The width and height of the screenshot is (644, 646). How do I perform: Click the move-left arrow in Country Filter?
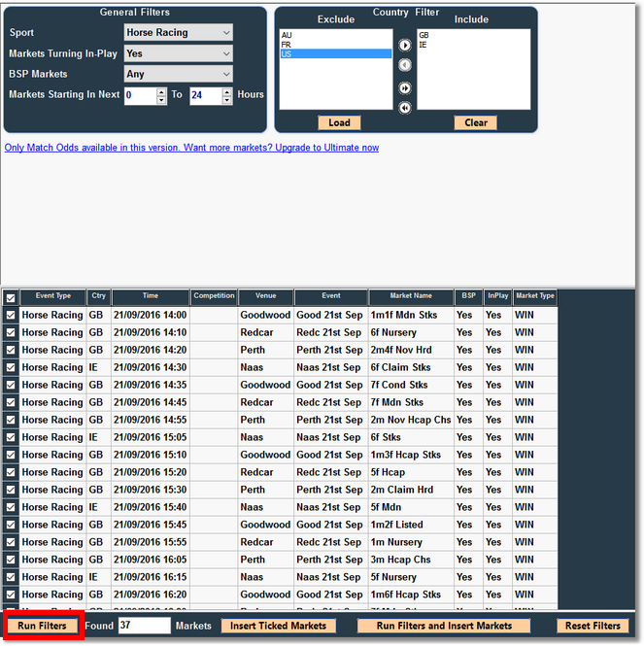tap(405, 65)
